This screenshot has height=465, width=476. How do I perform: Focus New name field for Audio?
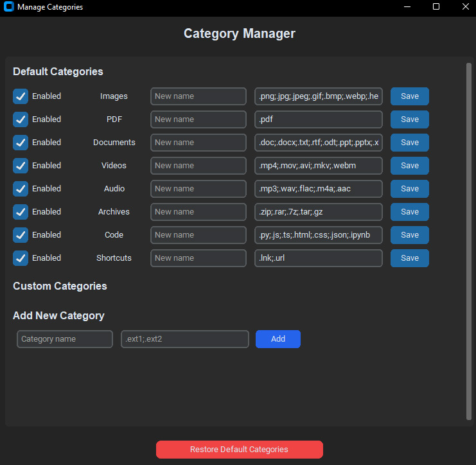click(x=198, y=188)
